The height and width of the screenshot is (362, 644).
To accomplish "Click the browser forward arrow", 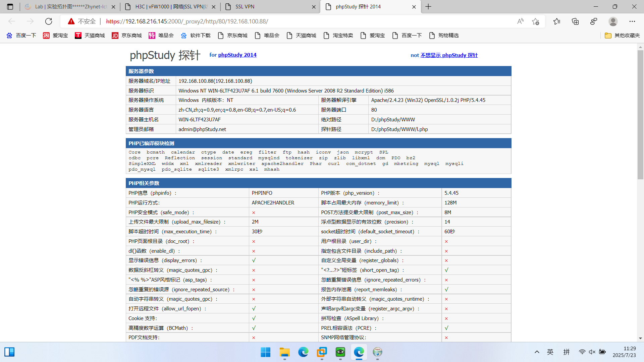I will (x=30, y=21).
